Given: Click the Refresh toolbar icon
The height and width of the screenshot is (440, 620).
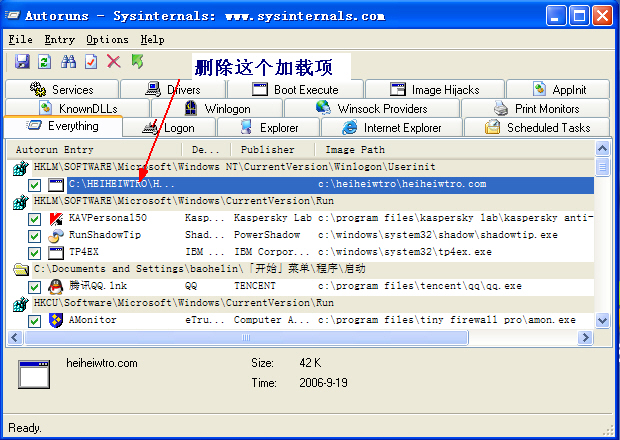Looking at the screenshot, I should tap(44, 62).
